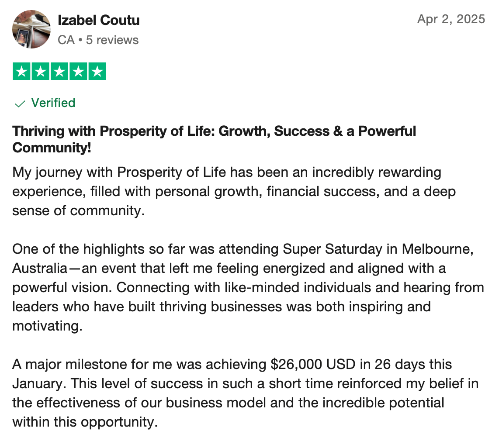
Task: Open the "Thriving with Prosperity of Life" review title
Action: tap(214, 131)
